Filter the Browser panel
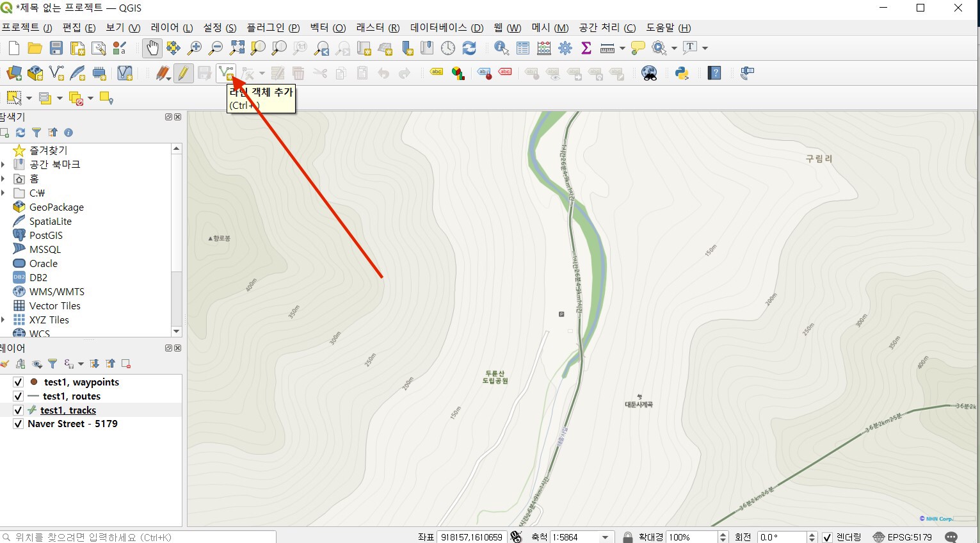The height and width of the screenshot is (543, 980). [36, 133]
